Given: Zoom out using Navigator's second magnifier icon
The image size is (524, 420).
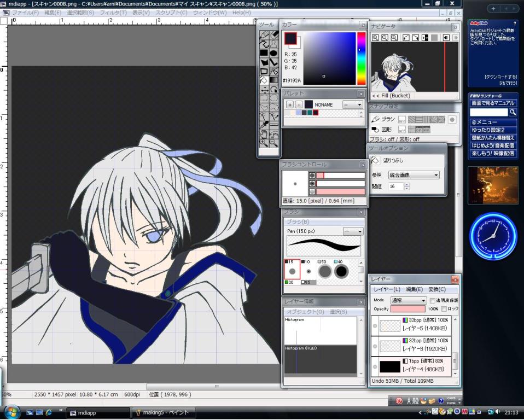Looking at the screenshot, I should (385, 38).
